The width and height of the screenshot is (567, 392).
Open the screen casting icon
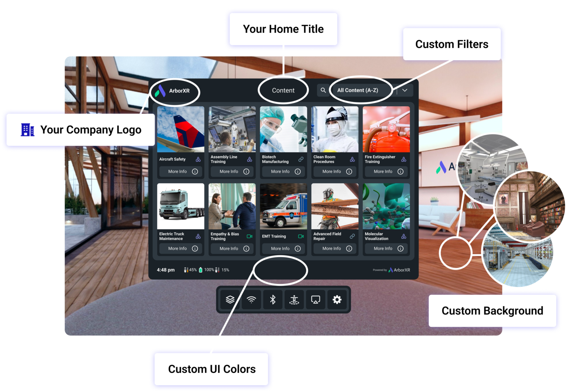315,299
